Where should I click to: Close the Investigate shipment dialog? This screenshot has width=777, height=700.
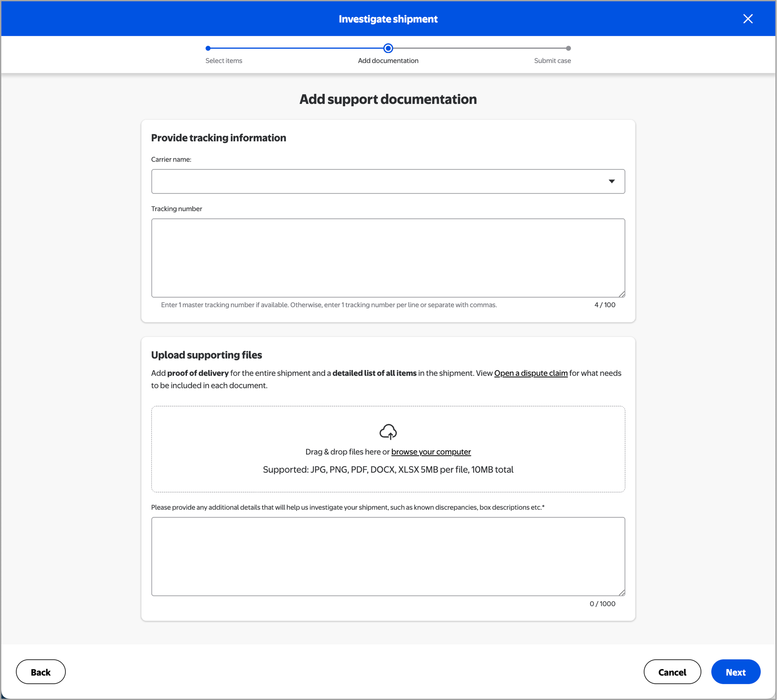(x=747, y=19)
